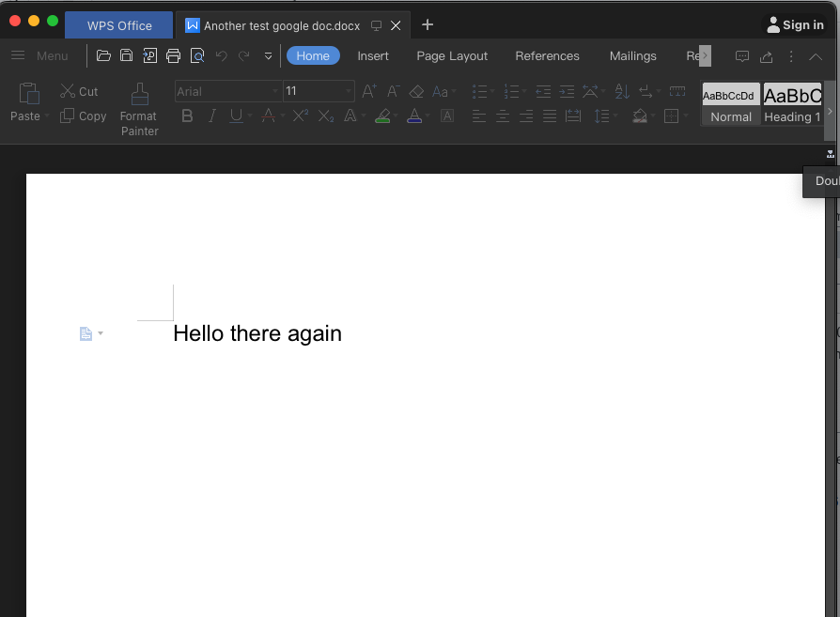Click Cut in the clipboard group
The width and height of the screenshot is (840, 617).
point(79,92)
